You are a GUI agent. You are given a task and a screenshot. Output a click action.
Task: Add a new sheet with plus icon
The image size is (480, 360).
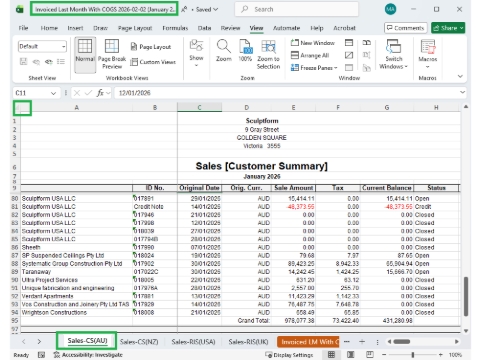click(x=362, y=342)
